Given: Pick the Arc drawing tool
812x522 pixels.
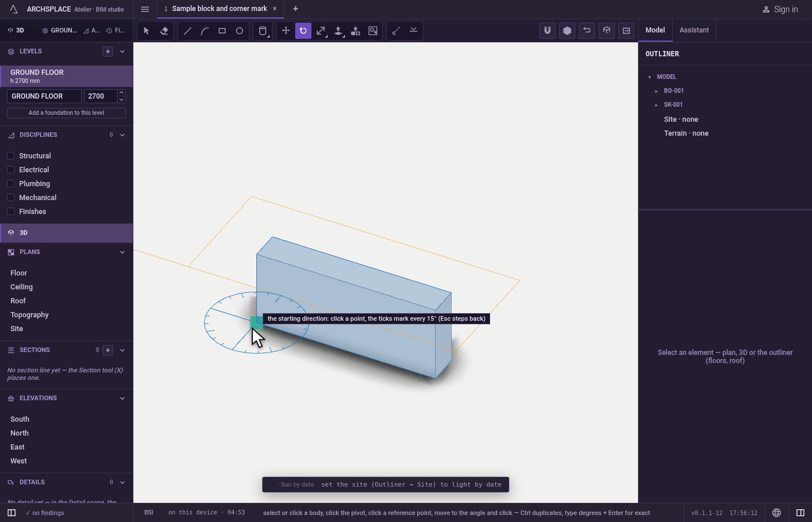Looking at the screenshot, I should coord(205,31).
